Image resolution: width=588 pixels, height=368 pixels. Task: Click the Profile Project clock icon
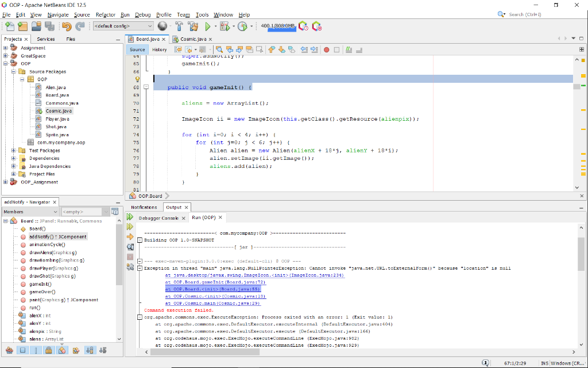242,26
